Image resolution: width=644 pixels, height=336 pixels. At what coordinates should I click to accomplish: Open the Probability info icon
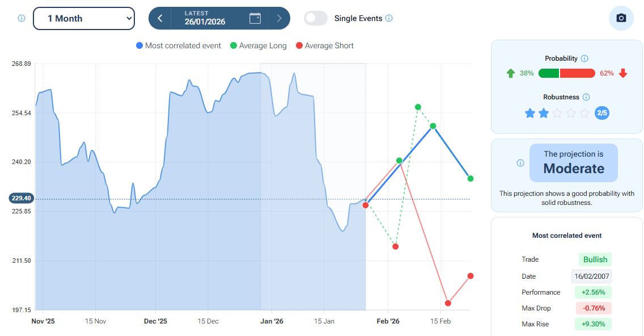(x=584, y=58)
